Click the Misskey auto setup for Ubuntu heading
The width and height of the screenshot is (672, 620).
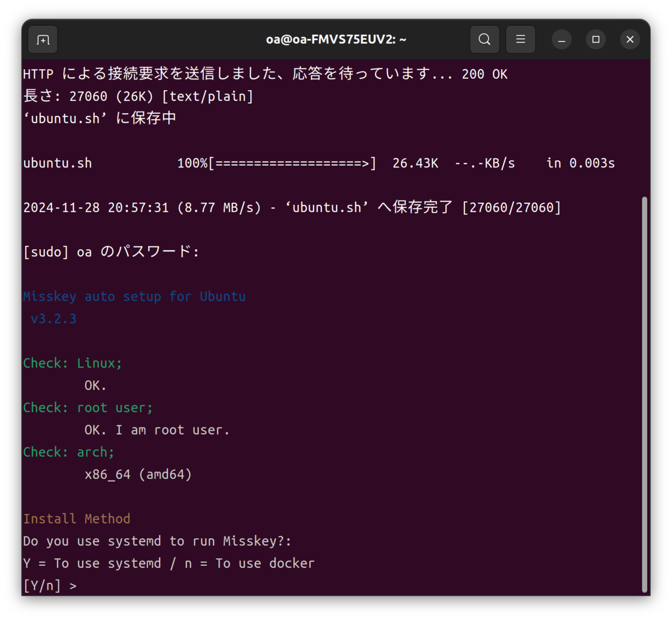point(134,296)
